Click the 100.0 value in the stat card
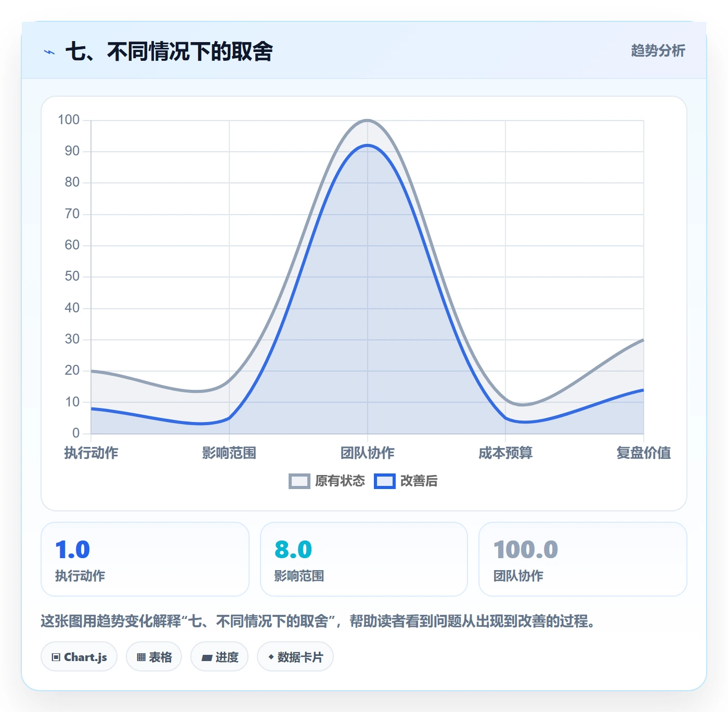Viewport: 728px width, 712px height. [526, 550]
